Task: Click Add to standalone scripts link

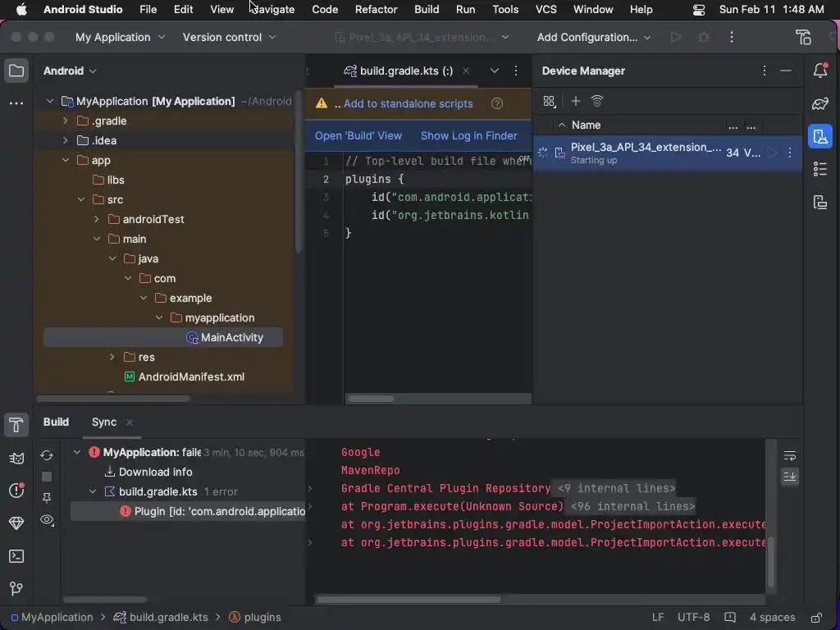Action: coord(409,104)
